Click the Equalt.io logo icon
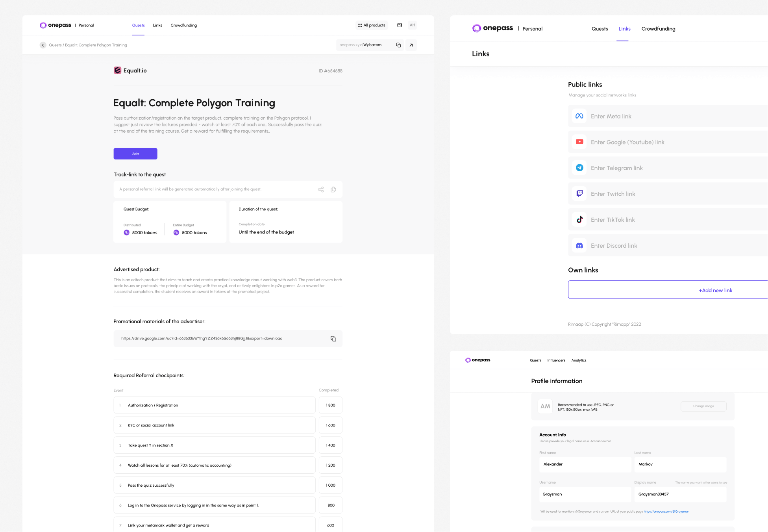This screenshot has width=768, height=532. (x=117, y=70)
